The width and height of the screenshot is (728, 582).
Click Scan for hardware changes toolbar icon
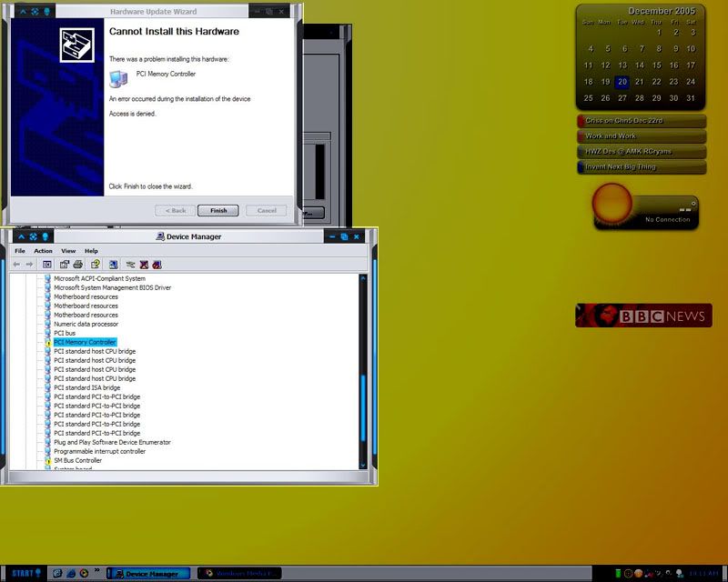coord(114,265)
